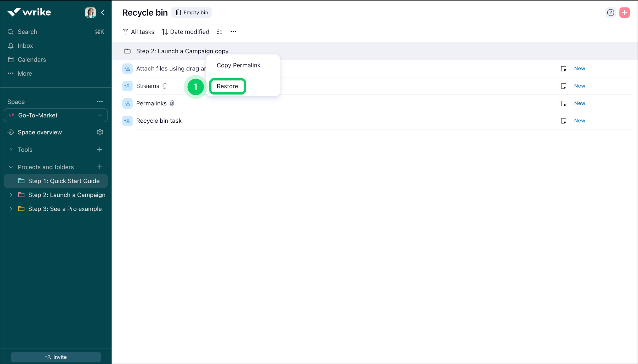
Task: Choose Copy Permalink in the context menu
Action: (x=239, y=65)
